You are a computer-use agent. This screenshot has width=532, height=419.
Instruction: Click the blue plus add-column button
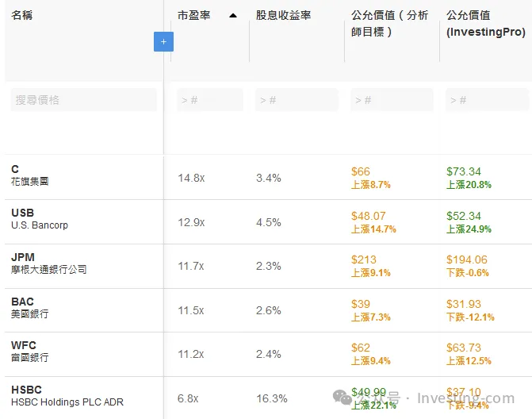click(x=163, y=42)
